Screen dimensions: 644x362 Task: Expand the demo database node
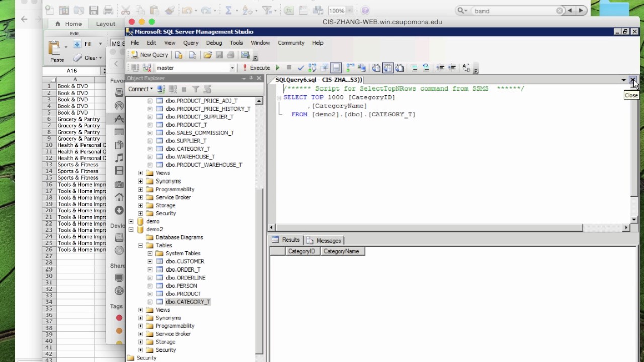tap(131, 221)
